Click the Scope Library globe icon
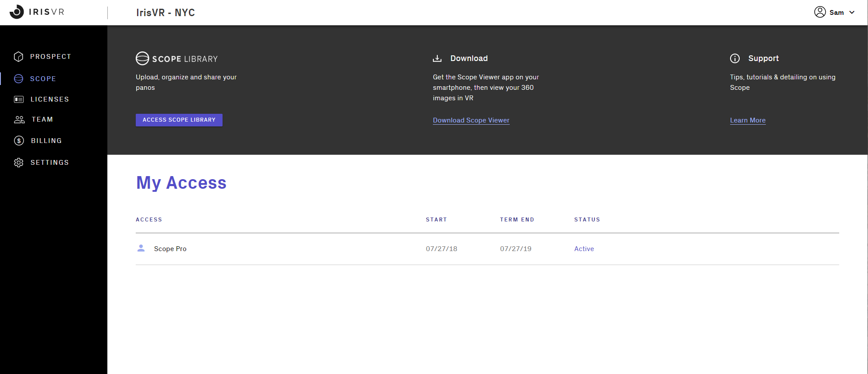 tap(142, 58)
